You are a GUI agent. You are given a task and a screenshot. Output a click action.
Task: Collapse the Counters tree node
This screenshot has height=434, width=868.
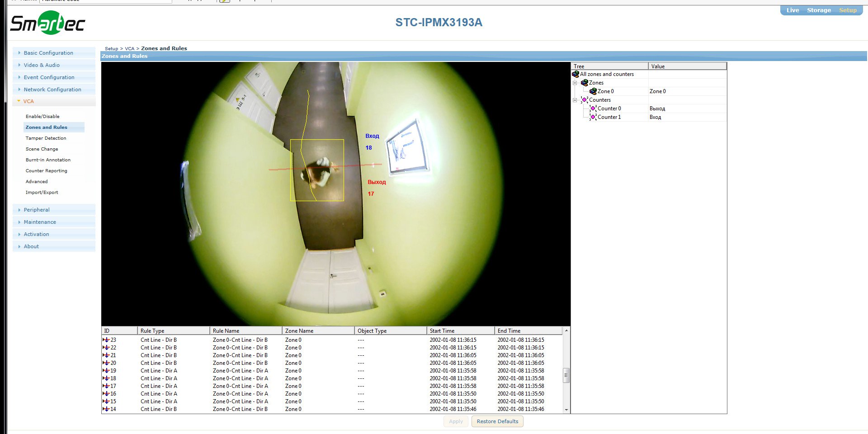click(x=575, y=100)
